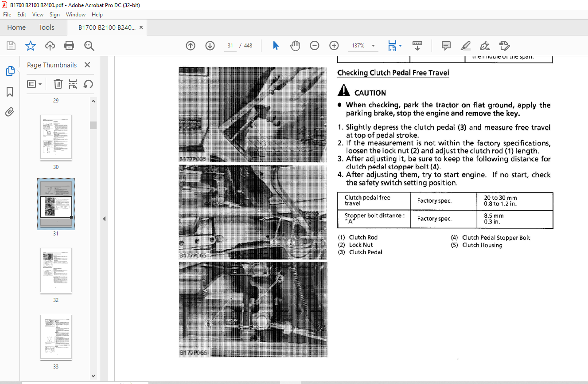Click the Save file icon

[x=11, y=46]
